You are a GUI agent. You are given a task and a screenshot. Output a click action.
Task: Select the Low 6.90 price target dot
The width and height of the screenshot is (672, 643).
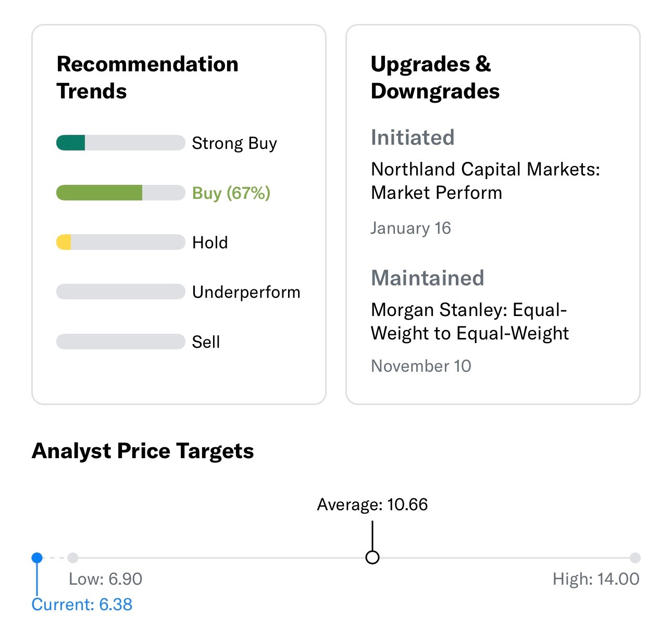(72, 557)
